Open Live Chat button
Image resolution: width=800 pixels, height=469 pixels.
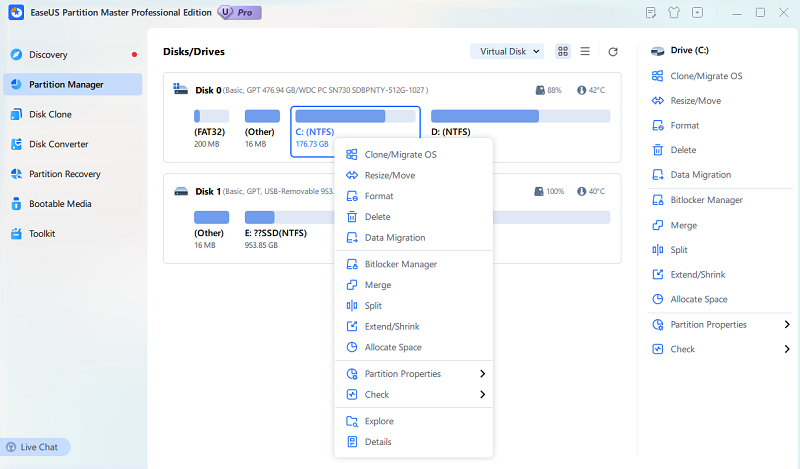pyautogui.click(x=39, y=447)
